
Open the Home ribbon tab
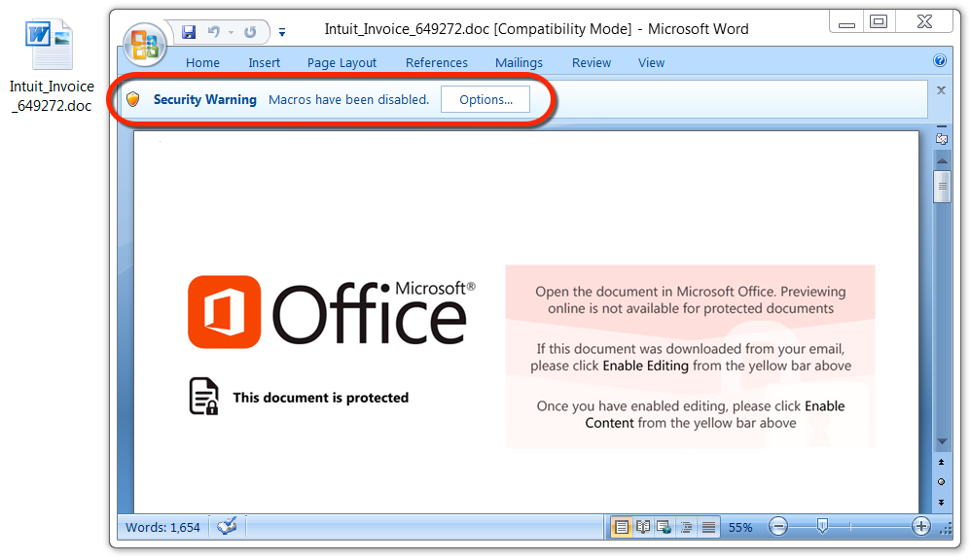point(203,62)
